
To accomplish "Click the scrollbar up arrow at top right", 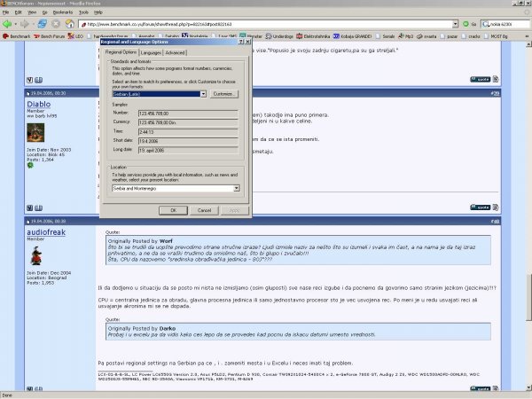I will [528, 44].
